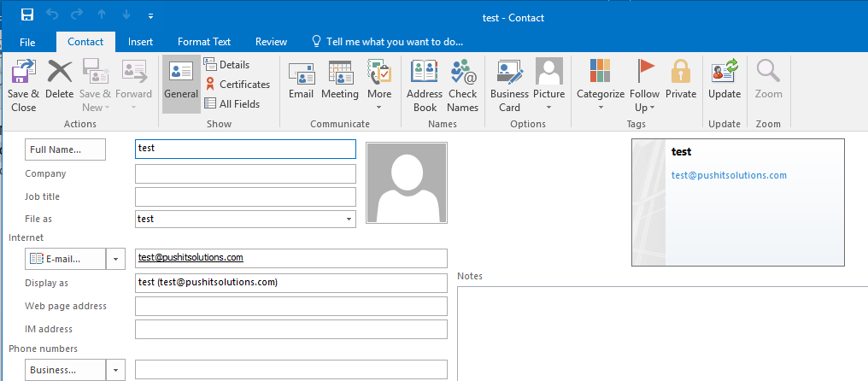Image resolution: width=868 pixels, height=381 pixels.
Task: Show Certificates view
Action: coord(237,85)
